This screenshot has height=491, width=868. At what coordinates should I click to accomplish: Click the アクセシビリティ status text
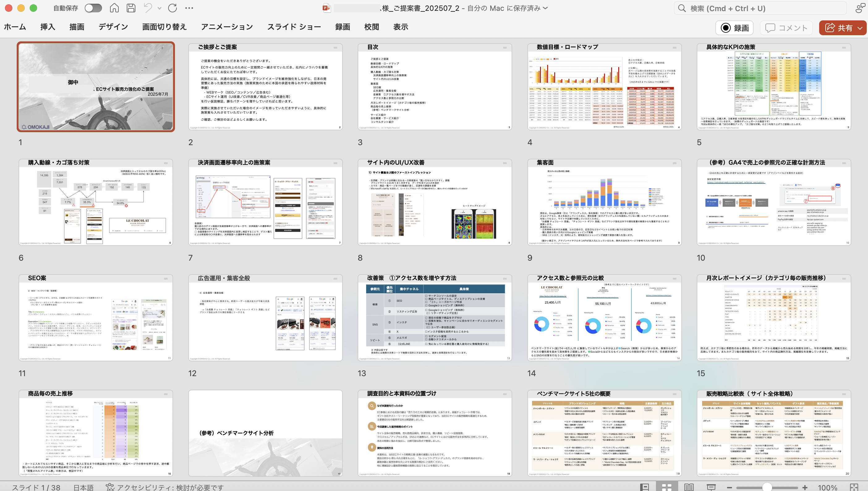[165, 487]
